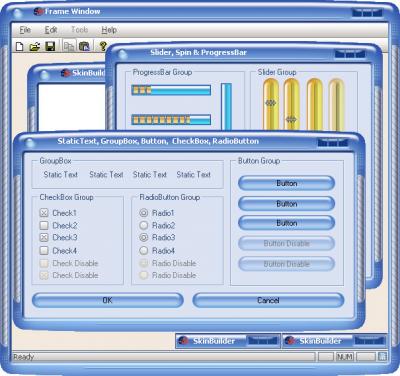Click the second Button in Button Group
Image resolution: width=400 pixels, height=376 pixels.
[286, 203]
